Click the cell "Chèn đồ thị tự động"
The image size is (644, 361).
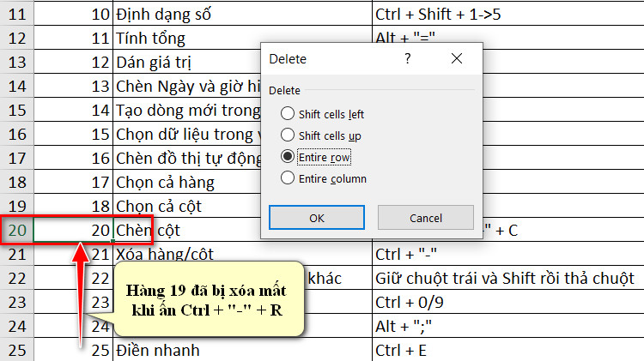[x=187, y=159]
